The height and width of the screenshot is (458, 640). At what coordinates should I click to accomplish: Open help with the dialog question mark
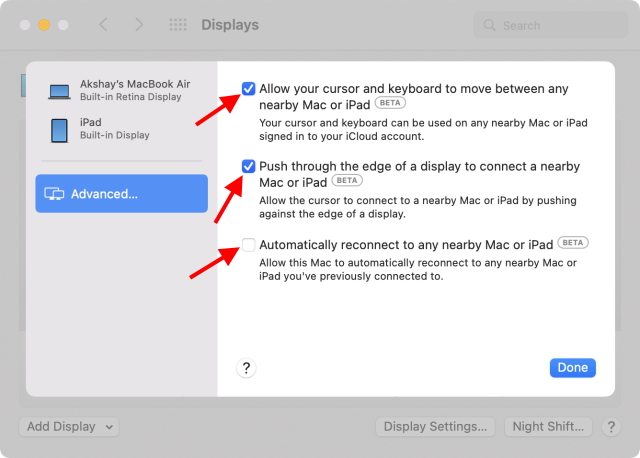(x=247, y=368)
